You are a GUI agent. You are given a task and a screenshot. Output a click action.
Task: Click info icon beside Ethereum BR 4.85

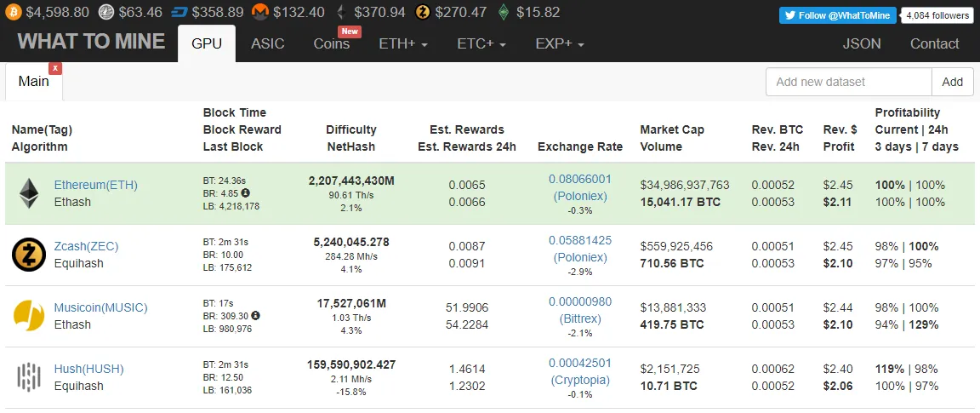(x=246, y=192)
